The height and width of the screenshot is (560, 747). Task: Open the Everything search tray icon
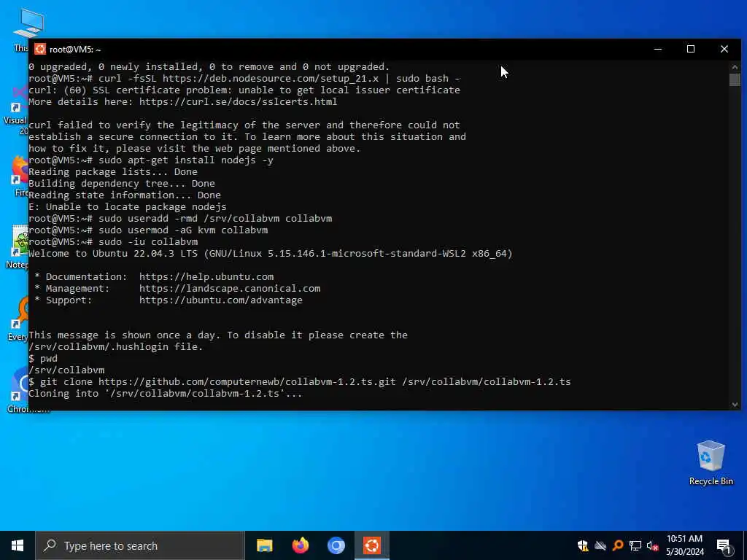[618, 545]
